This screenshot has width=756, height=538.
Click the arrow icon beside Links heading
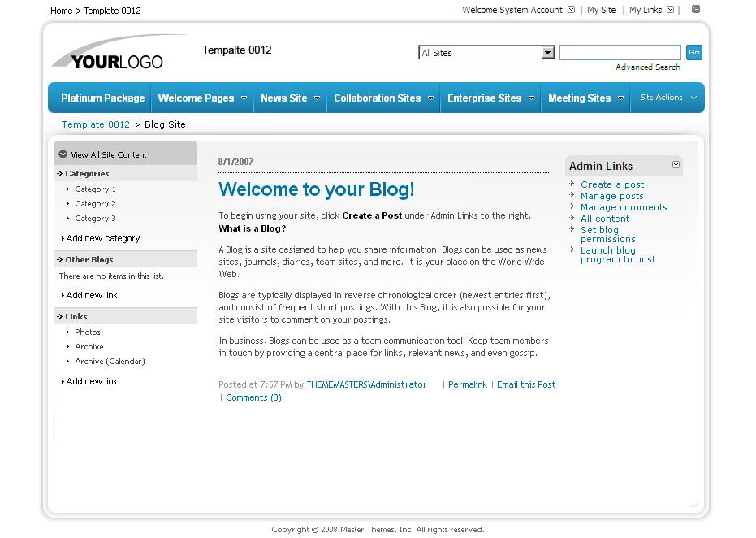tap(59, 315)
